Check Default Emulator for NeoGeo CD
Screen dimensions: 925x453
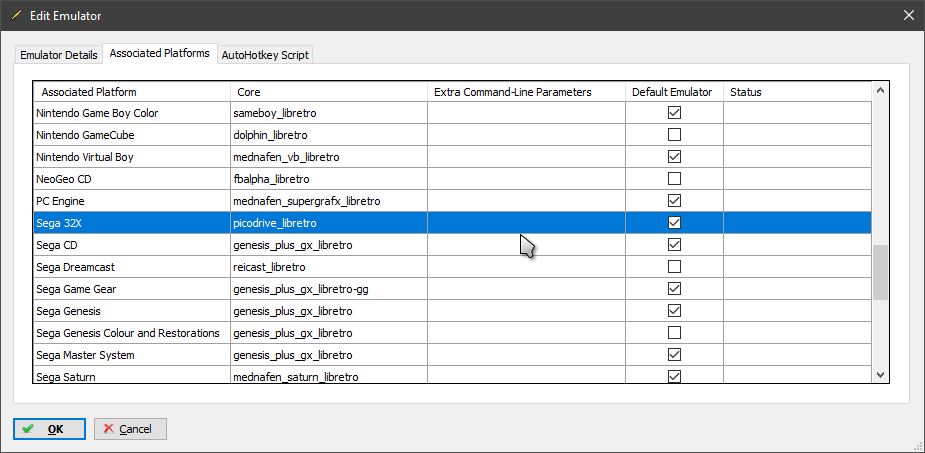click(x=674, y=178)
